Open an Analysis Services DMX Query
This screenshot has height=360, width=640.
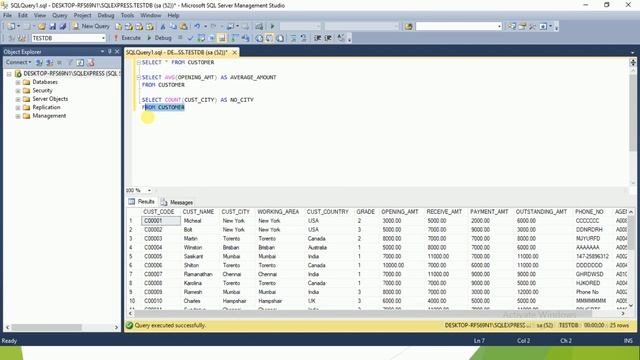140,26
